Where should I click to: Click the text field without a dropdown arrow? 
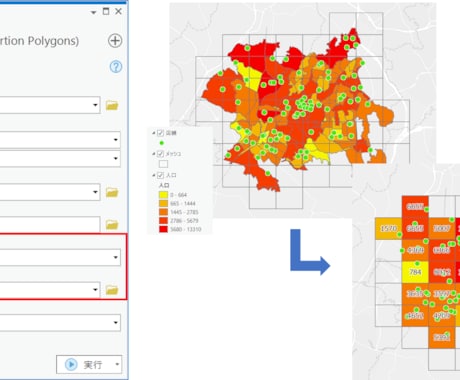pyautogui.click(x=50, y=224)
